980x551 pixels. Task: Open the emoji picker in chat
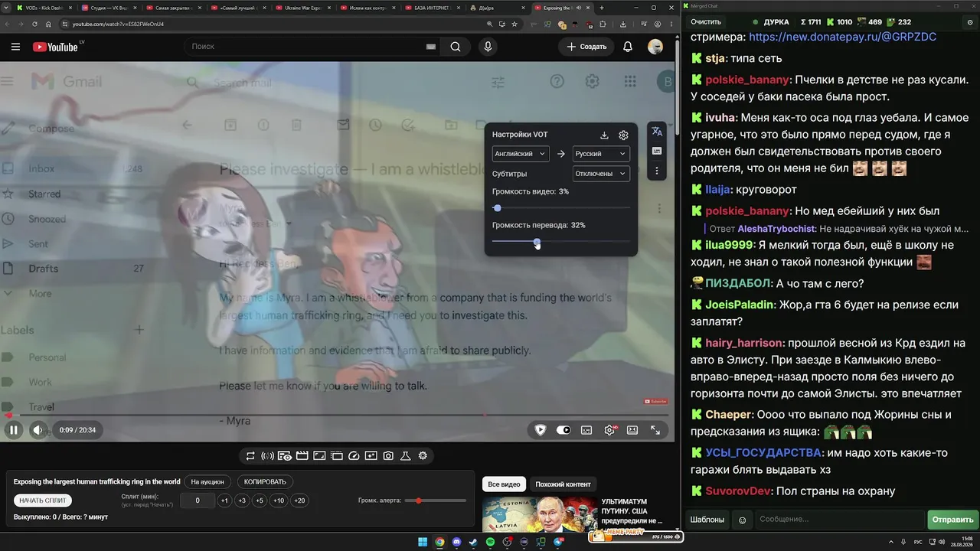[x=742, y=520]
